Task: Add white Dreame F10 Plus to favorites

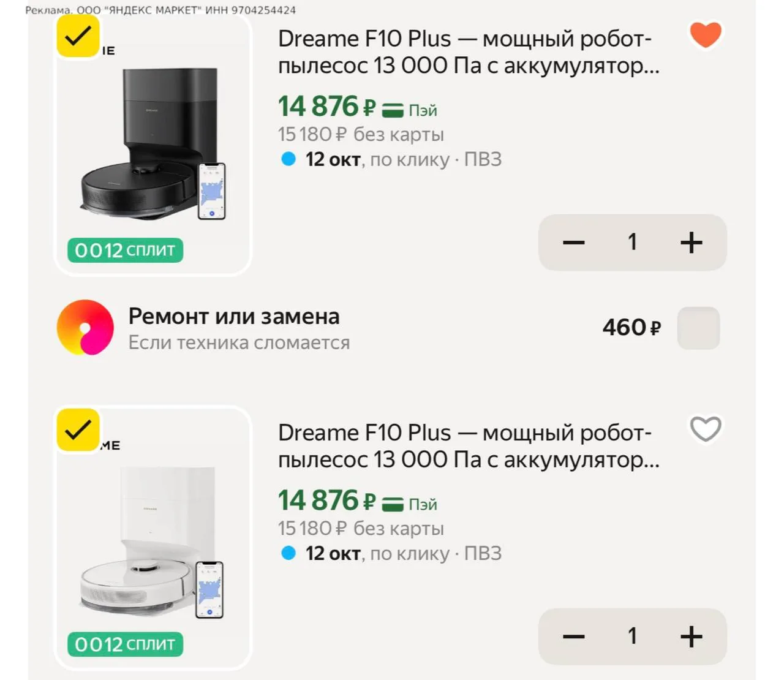Action: (x=706, y=429)
